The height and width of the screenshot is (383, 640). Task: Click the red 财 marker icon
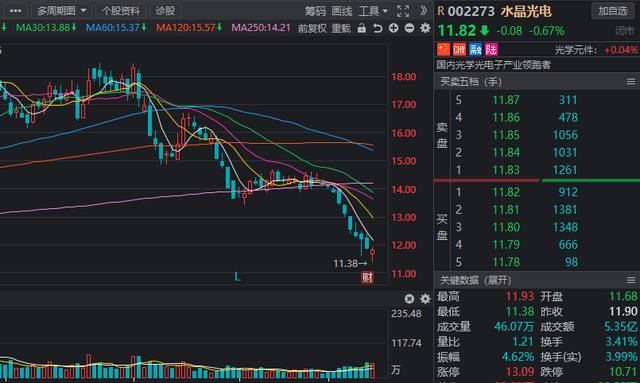tap(367, 278)
